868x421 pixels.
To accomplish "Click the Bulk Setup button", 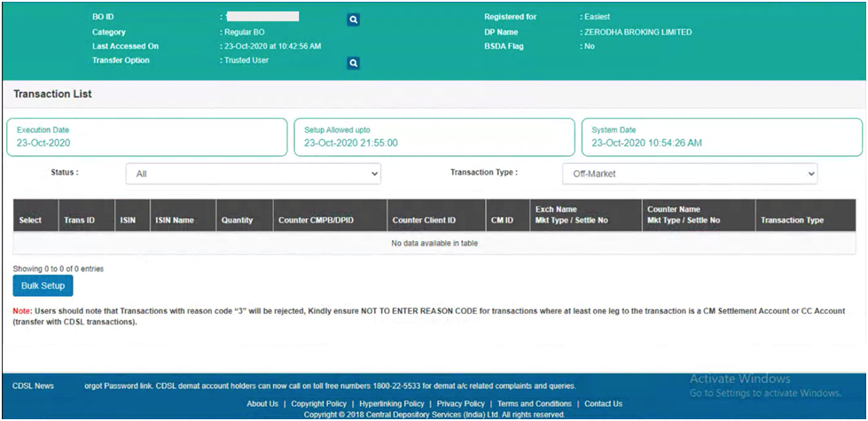I will tap(43, 286).
